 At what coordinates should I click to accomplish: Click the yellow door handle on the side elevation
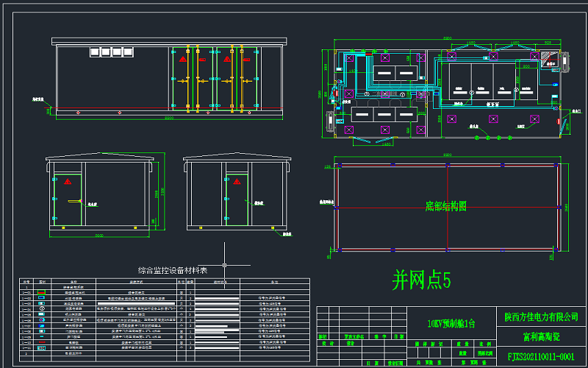(x=75, y=201)
